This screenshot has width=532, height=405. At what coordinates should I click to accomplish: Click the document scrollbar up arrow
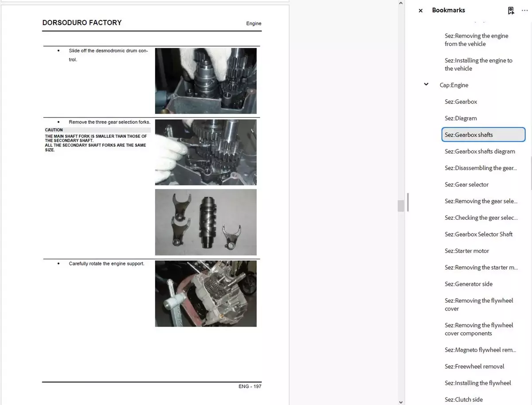click(401, 3)
